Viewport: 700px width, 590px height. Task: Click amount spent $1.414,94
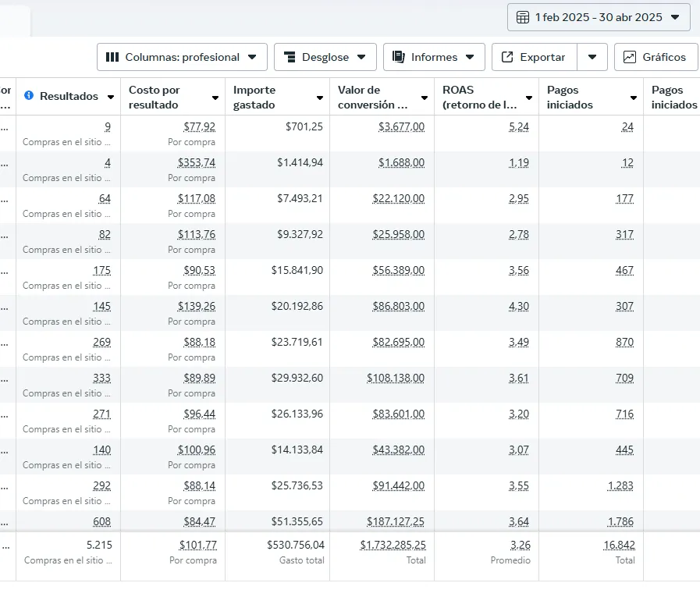point(300,163)
